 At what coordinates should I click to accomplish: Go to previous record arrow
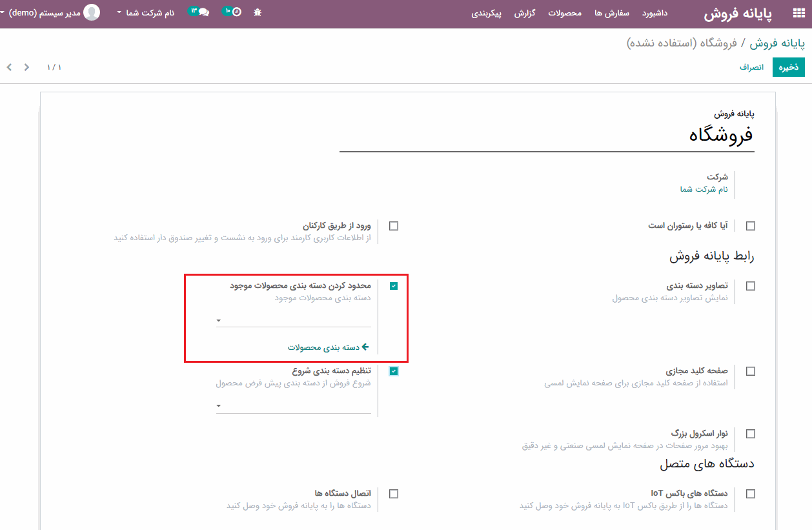(9, 67)
